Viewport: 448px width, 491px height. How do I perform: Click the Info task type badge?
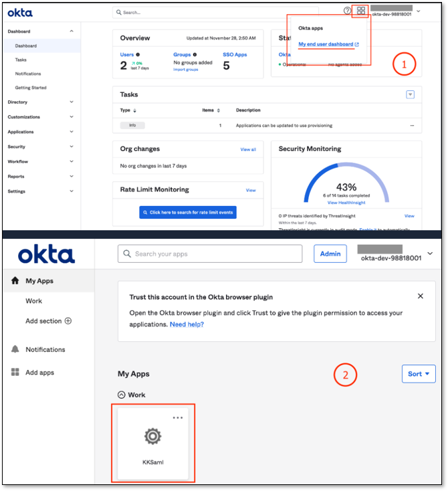tap(132, 125)
